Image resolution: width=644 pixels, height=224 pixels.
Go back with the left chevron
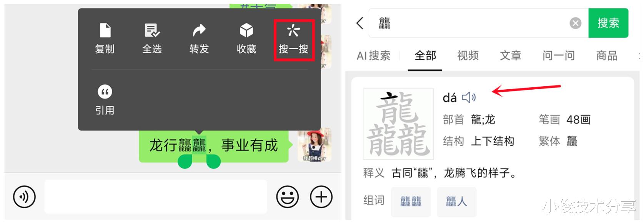click(x=359, y=23)
